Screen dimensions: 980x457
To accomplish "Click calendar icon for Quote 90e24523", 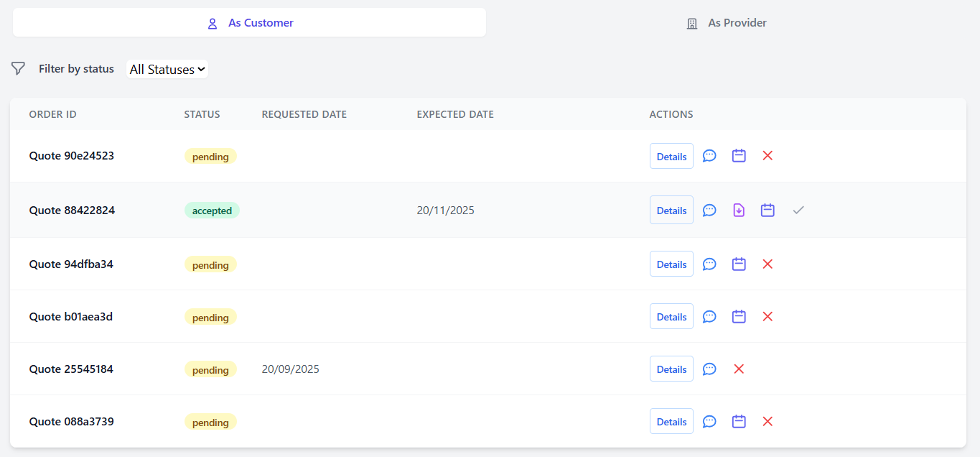I will coord(739,156).
